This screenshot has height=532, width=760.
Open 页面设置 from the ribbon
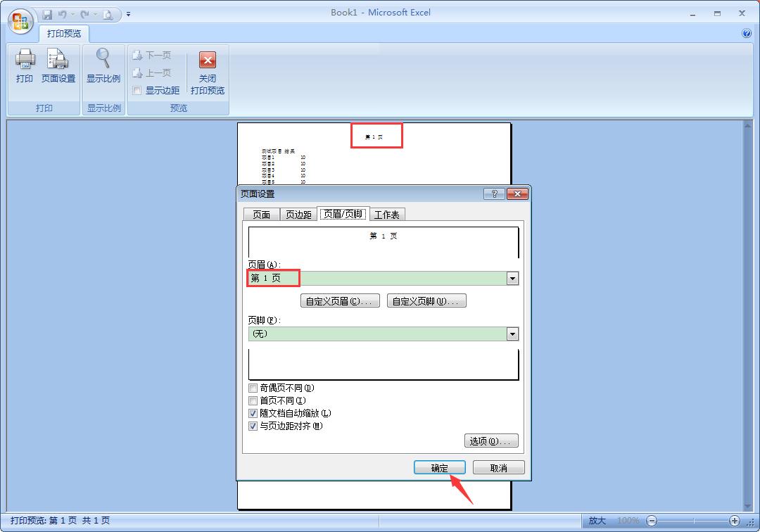[x=58, y=65]
